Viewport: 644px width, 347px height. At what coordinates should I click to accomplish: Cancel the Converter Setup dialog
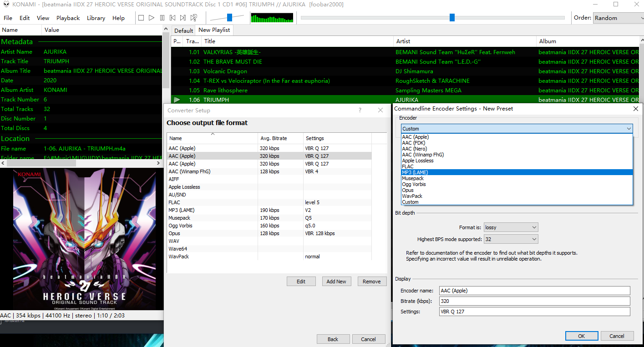click(x=369, y=339)
